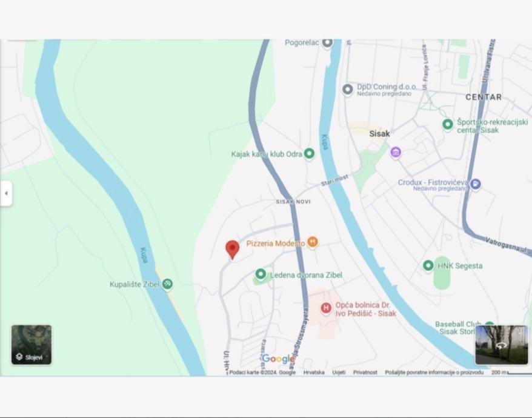The width and height of the screenshot is (532, 418).
Task: Click the DpD Coning d.o.o. label
Action: [x=387, y=87]
